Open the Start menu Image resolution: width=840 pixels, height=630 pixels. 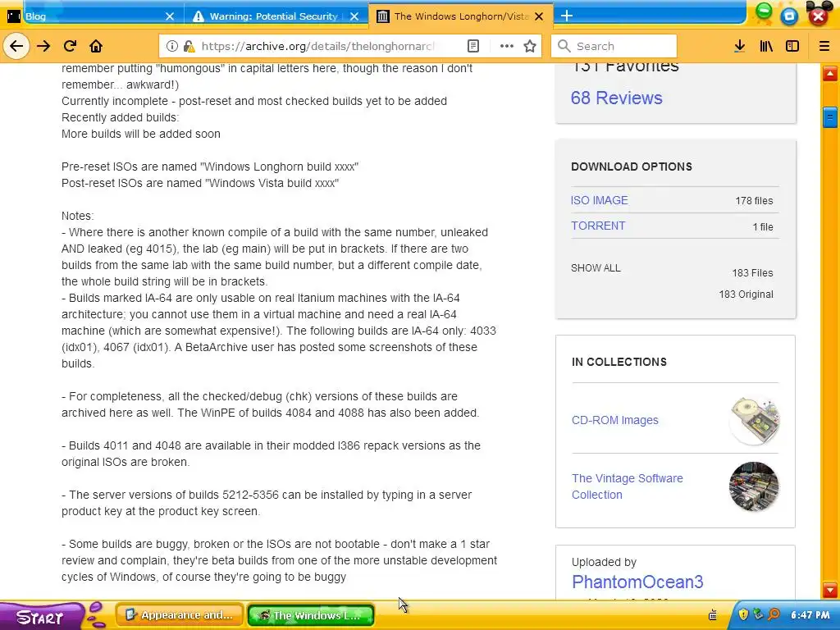coord(40,617)
